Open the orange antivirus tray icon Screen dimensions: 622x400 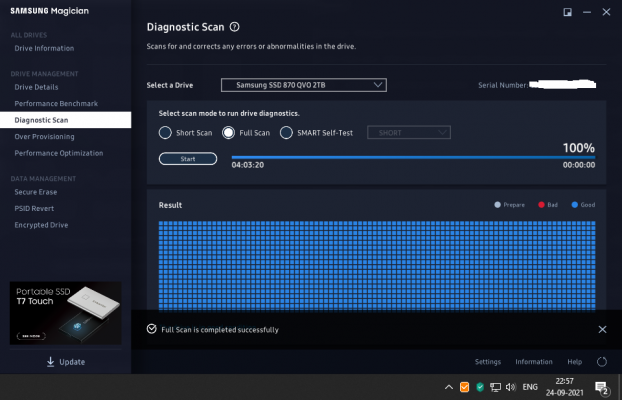(464, 387)
